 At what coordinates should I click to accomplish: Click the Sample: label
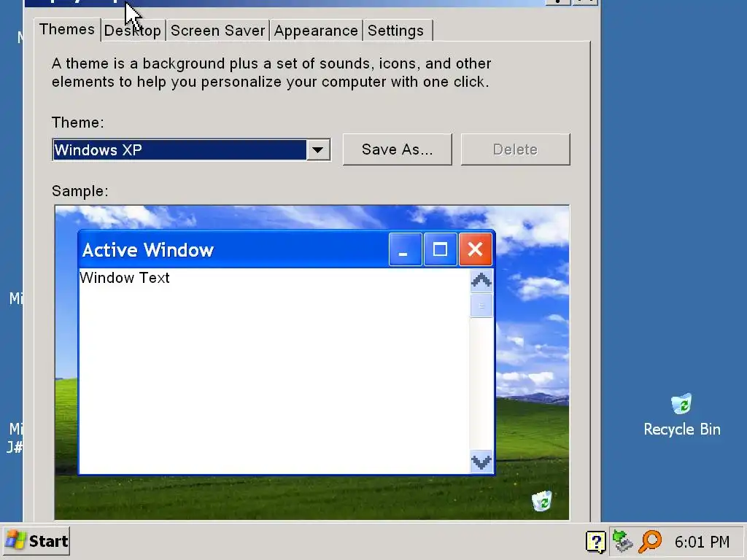click(80, 191)
